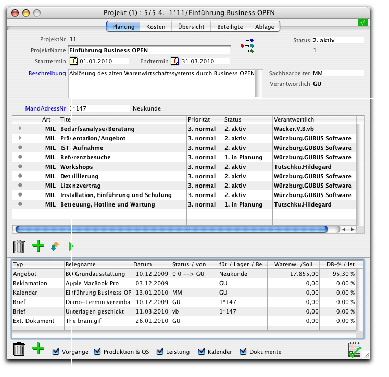Select the Angebot document row
The image size is (389, 377).
tap(184, 274)
